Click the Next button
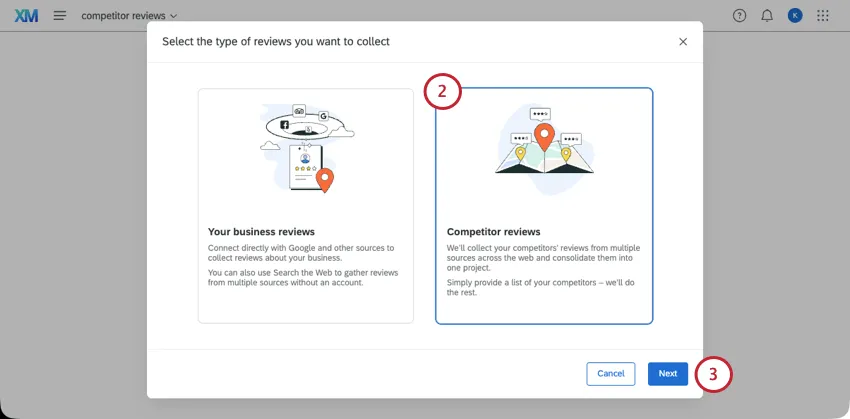This screenshot has height=419, width=850. click(668, 374)
